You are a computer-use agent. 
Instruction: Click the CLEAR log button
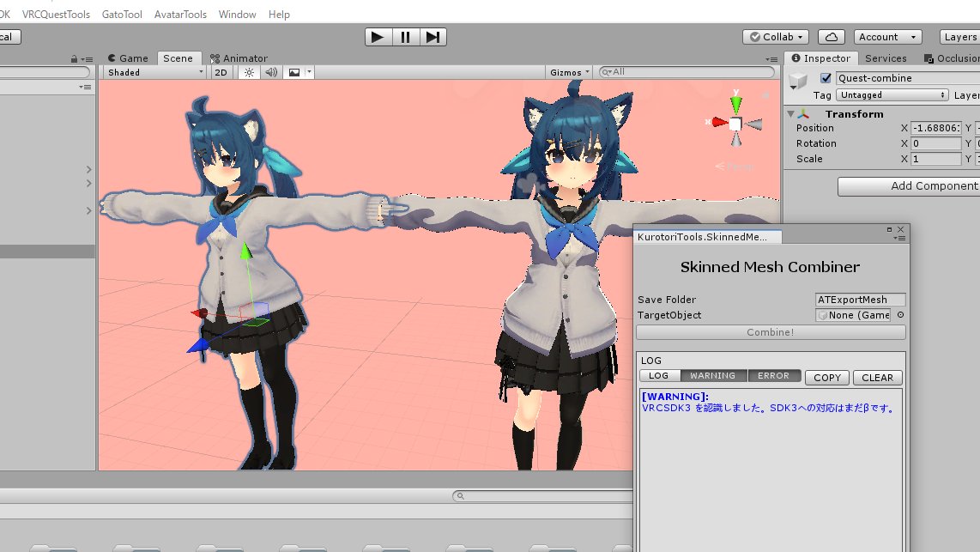point(878,378)
